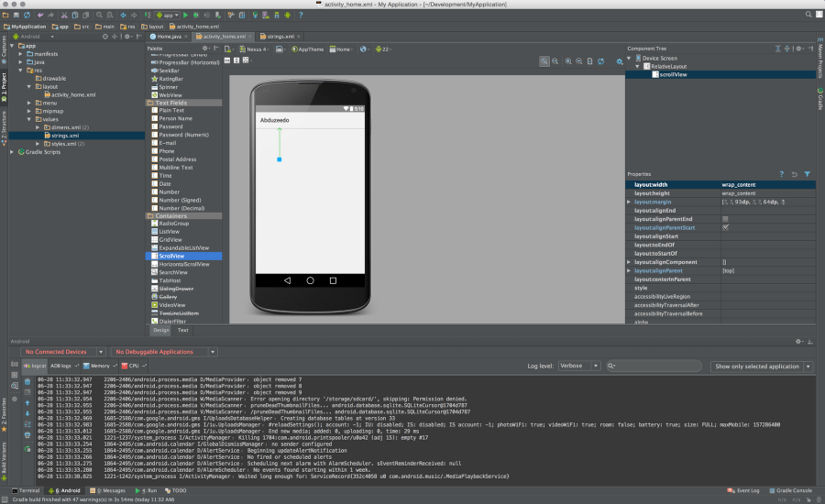Click Properties panel filter funnel icon
The image size is (825, 504).
(807, 174)
